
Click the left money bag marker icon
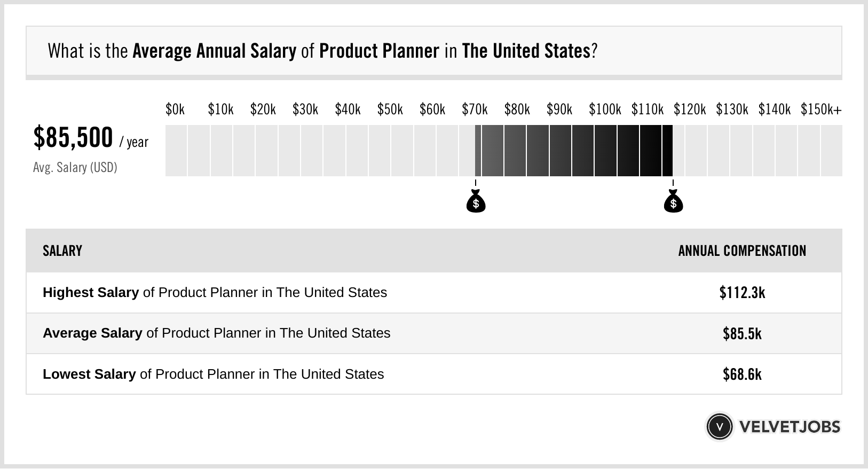tap(476, 202)
